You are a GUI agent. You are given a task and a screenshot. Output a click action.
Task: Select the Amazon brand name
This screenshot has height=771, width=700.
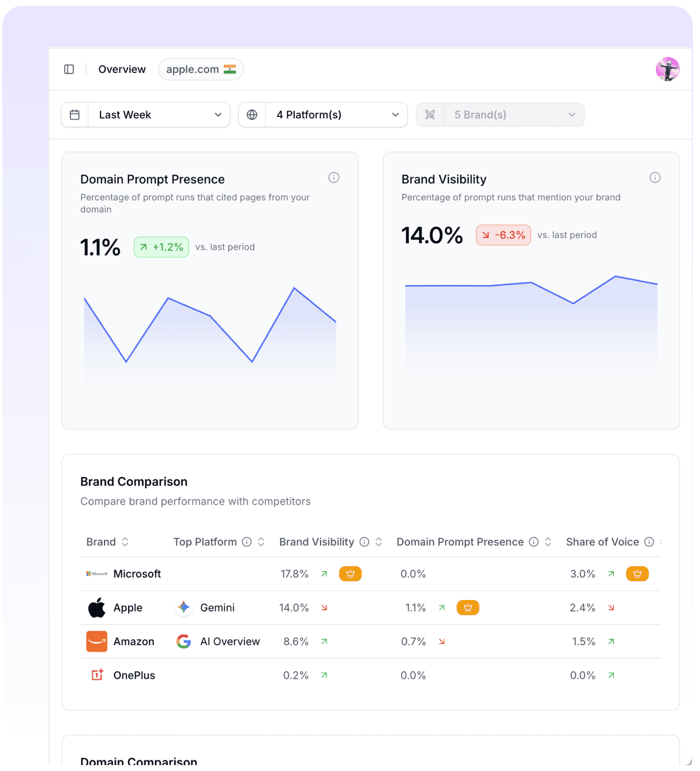[x=134, y=642]
